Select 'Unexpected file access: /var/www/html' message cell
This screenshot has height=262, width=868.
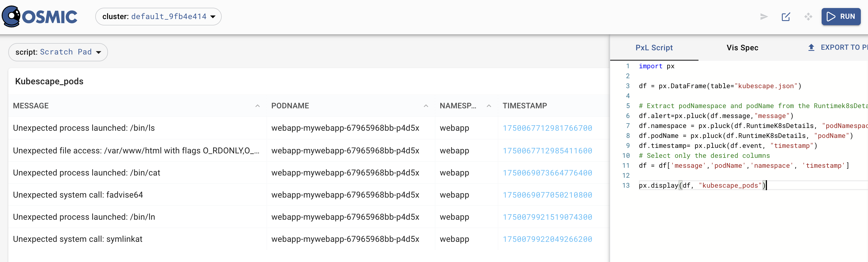point(136,151)
